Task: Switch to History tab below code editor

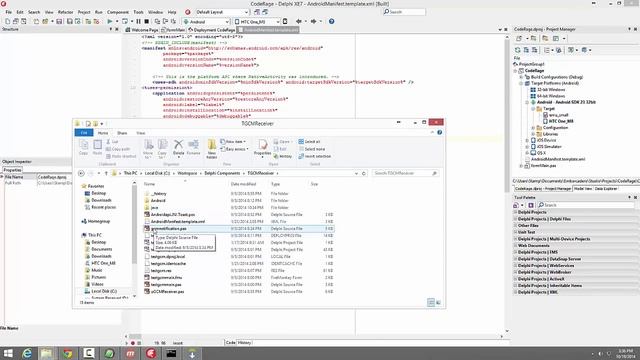Action: point(244,343)
